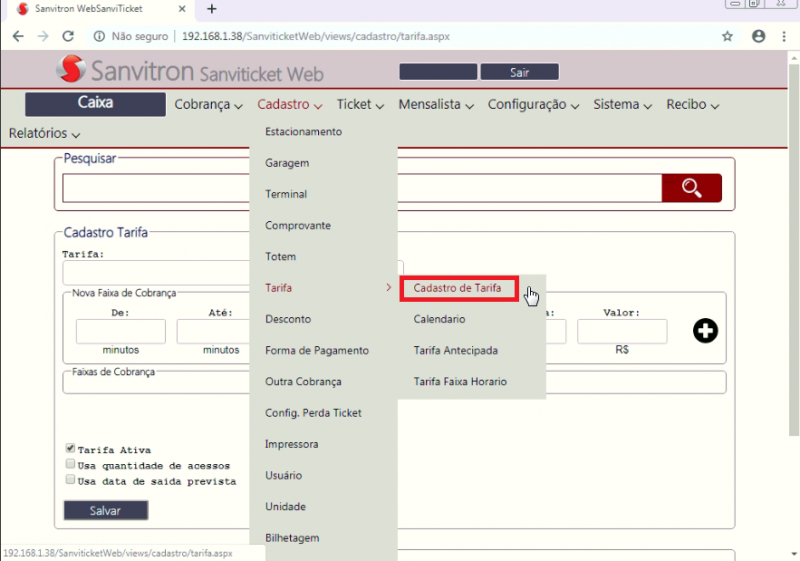Image resolution: width=800 pixels, height=561 pixels.
Task: Click the Tarifa name field
Action: [x=156, y=273]
